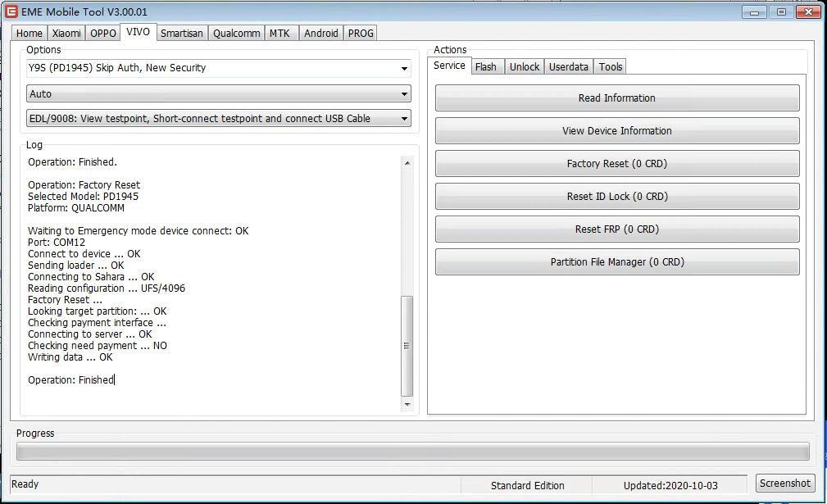
Task: Click 'Operation: Factory Reset' log line
Action: click(x=84, y=185)
